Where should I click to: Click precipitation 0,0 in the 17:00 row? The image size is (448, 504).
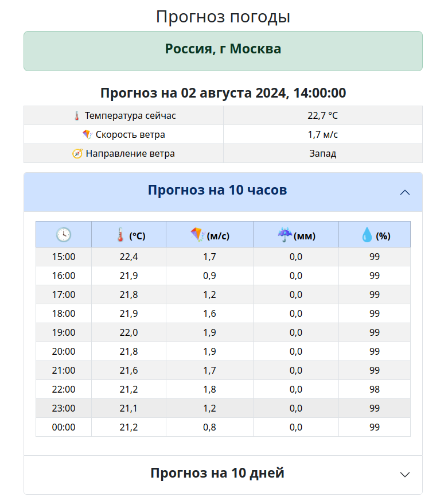[x=296, y=294]
